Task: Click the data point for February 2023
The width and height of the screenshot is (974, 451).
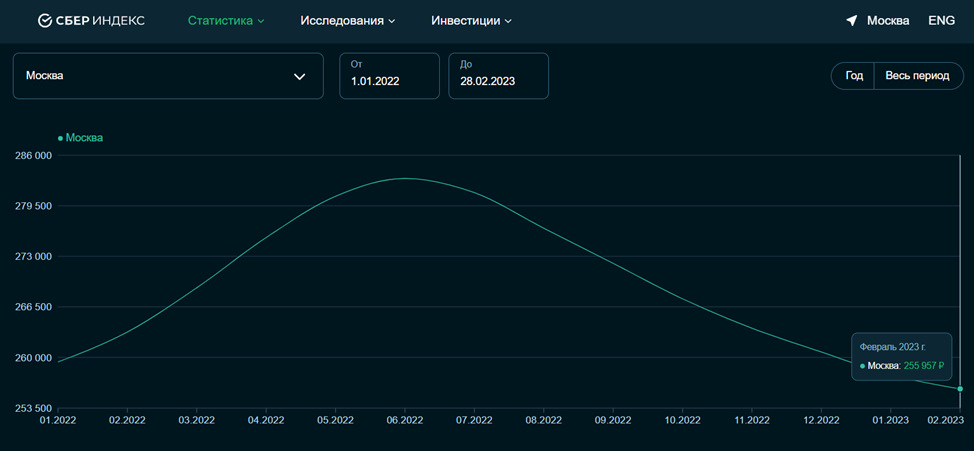Action: (x=960, y=389)
